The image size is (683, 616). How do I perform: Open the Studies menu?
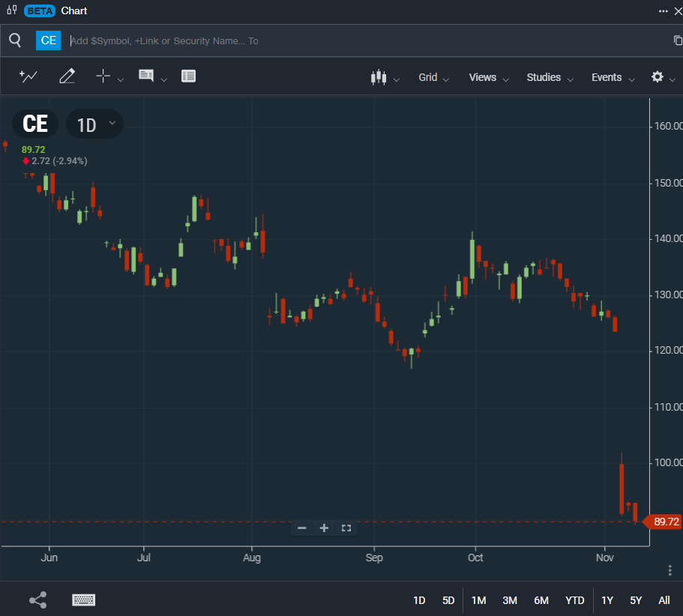pyautogui.click(x=550, y=77)
